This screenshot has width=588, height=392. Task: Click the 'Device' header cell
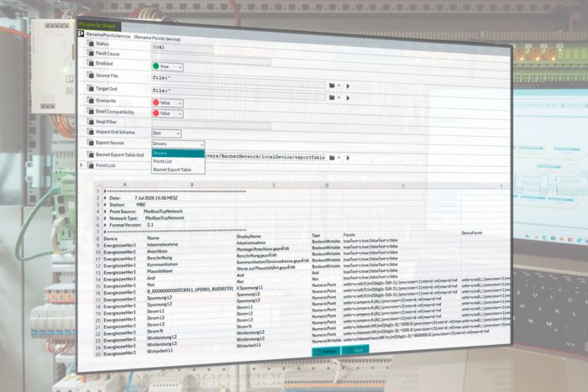pos(111,238)
